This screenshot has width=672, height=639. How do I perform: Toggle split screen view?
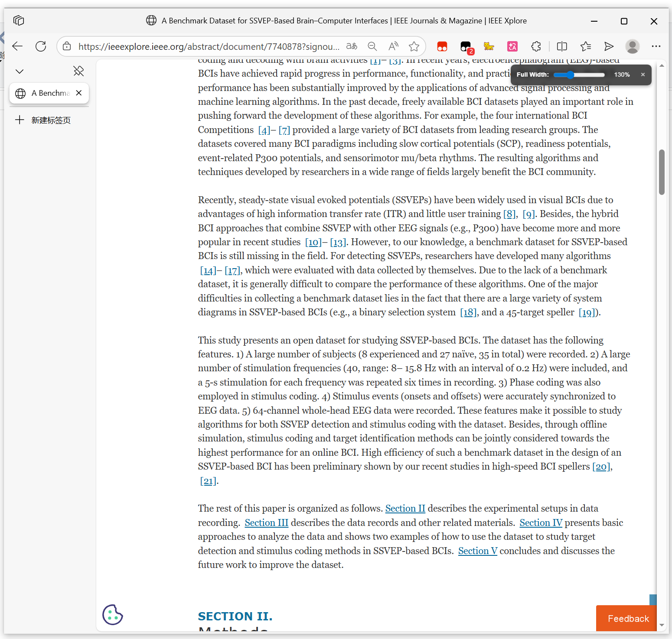tap(562, 46)
